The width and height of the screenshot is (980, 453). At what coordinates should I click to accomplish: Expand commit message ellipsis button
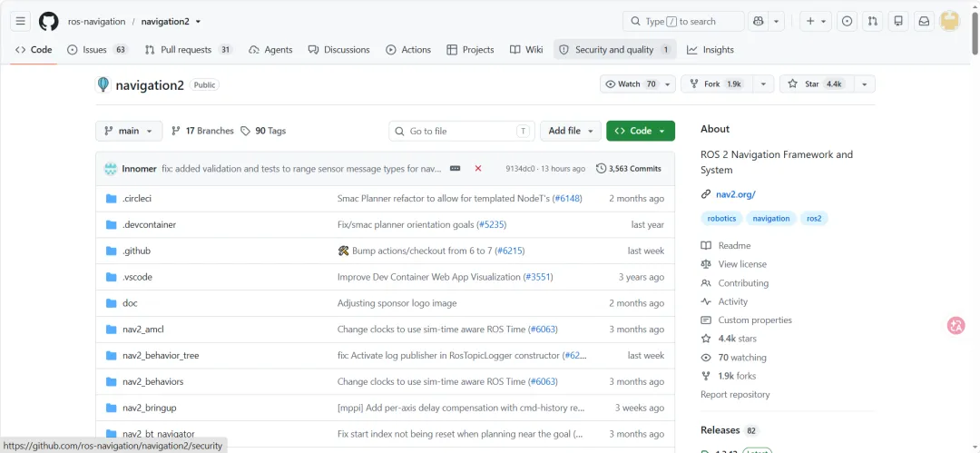pyautogui.click(x=455, y=168)
